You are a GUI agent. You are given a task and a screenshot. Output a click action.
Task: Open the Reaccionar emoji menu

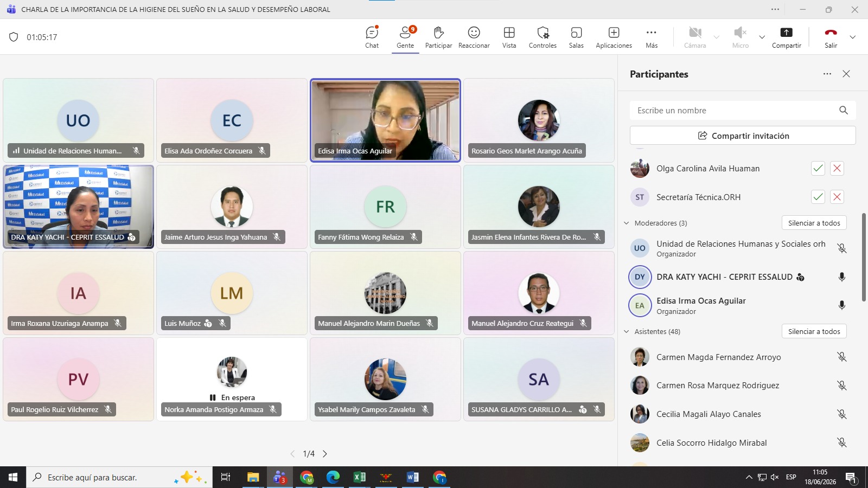(x=474, y=37)
